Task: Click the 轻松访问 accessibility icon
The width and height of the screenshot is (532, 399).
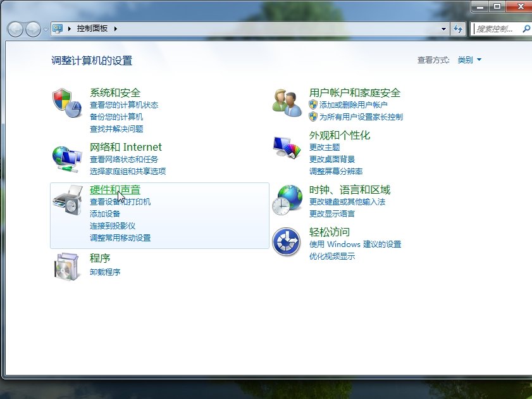Action: point(286,240)
